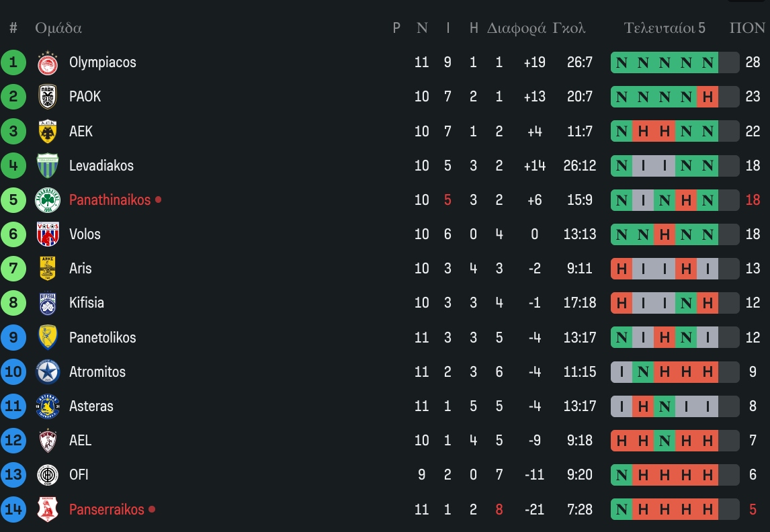
Task: Select the AEL team name
Action: click(x=80, y=441)
